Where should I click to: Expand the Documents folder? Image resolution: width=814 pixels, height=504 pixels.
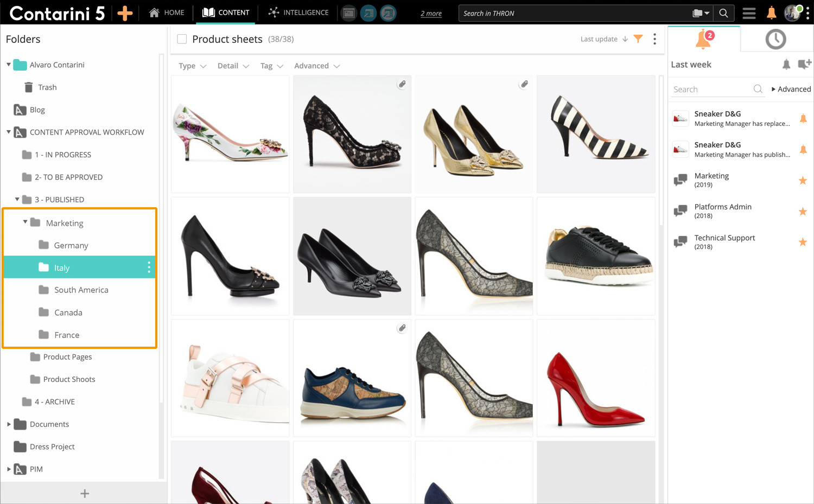point(9,424)
